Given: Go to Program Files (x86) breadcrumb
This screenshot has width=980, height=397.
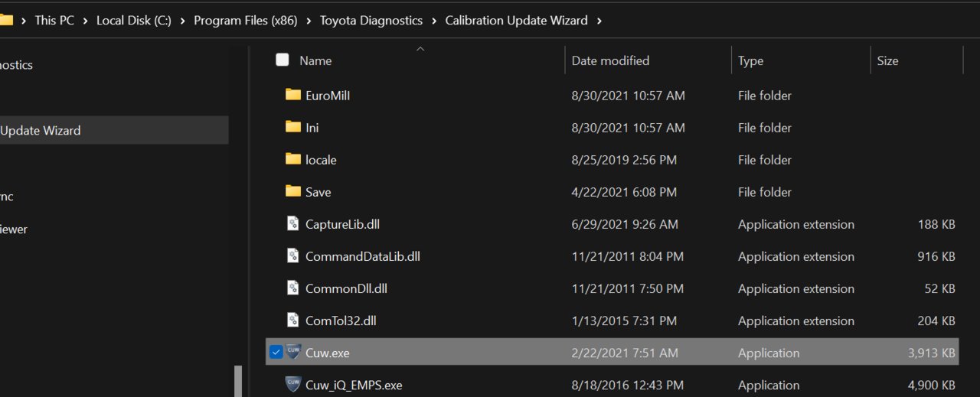Looking at the screenshot, I should 246,21.
